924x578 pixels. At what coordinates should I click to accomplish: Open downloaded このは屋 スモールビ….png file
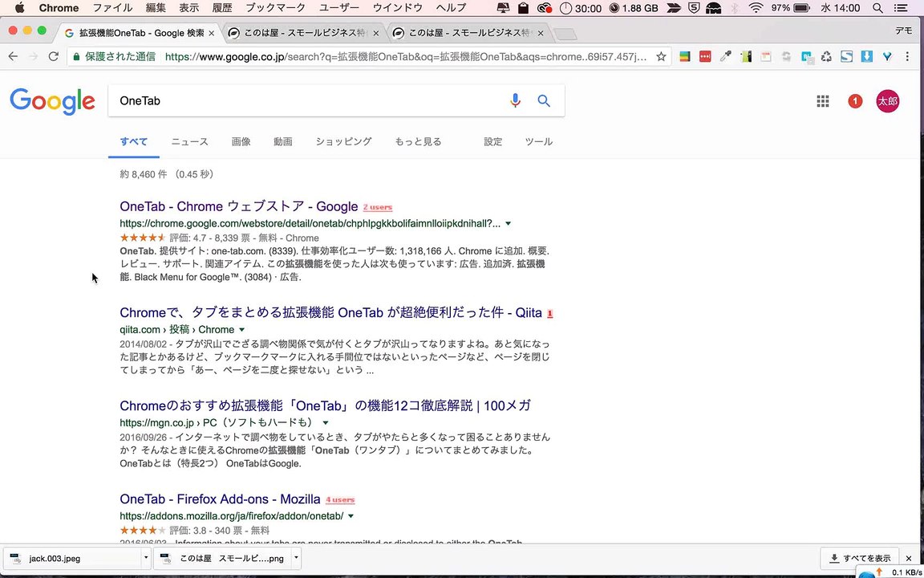223,558
